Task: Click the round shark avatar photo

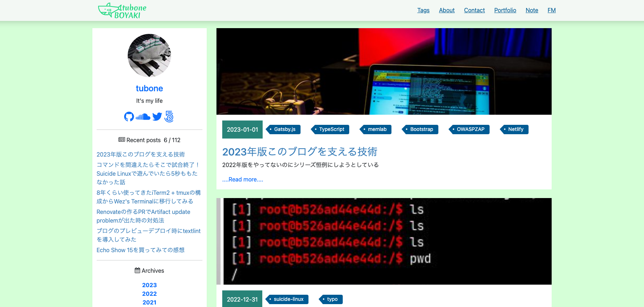Action: (x=149, y=56)
